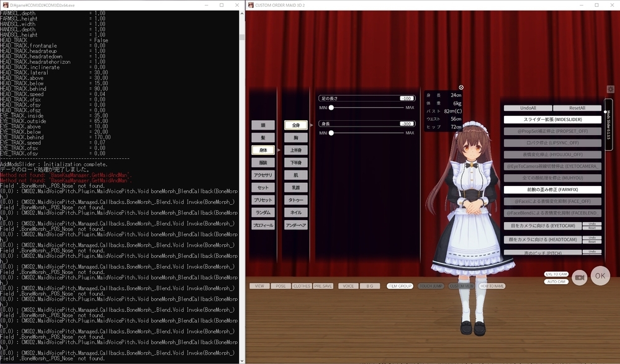Open the プリセット category
The height and width of the screenshot is (364, 620).
pyautogui.click(x=263, y=200)
